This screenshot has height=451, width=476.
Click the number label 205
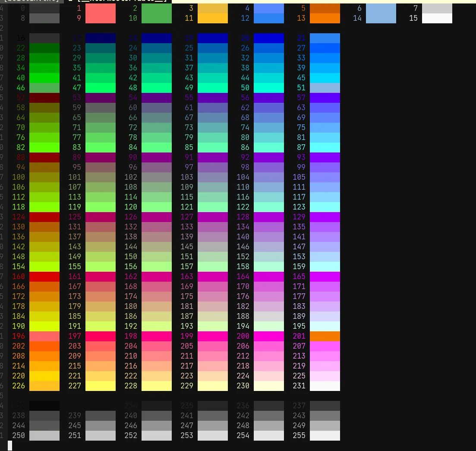coord(187,346)
